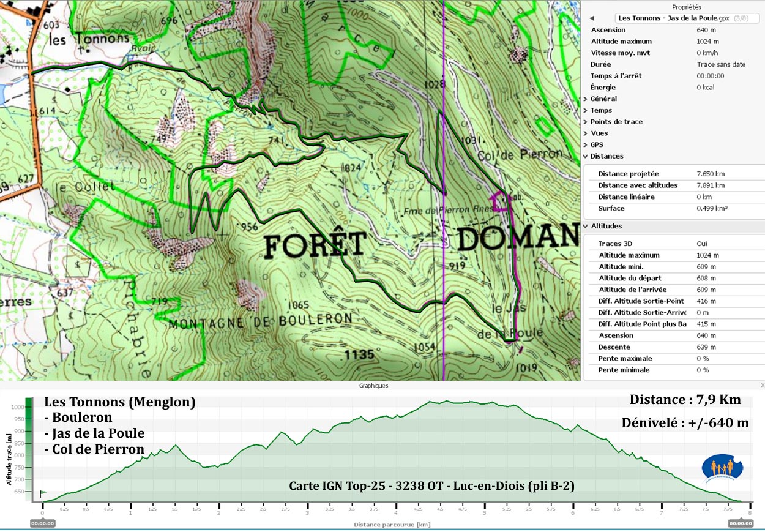
Task: Select the 00:00:00 time marker at chart end
Action: point(740,523)
